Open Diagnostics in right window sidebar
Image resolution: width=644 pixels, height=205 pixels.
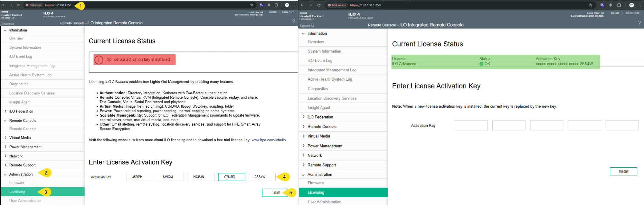pyautogui.click(x=318, y=89)
